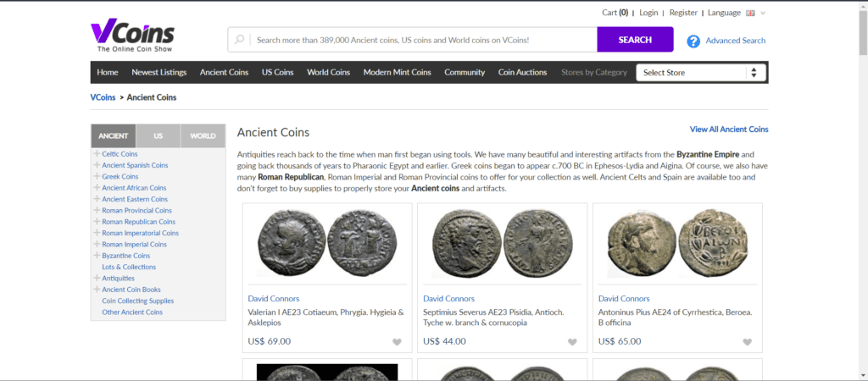Open Septimius Severus AE23 Pisidia listing title
The image size is (868, 381).
(x=494, y=317)
